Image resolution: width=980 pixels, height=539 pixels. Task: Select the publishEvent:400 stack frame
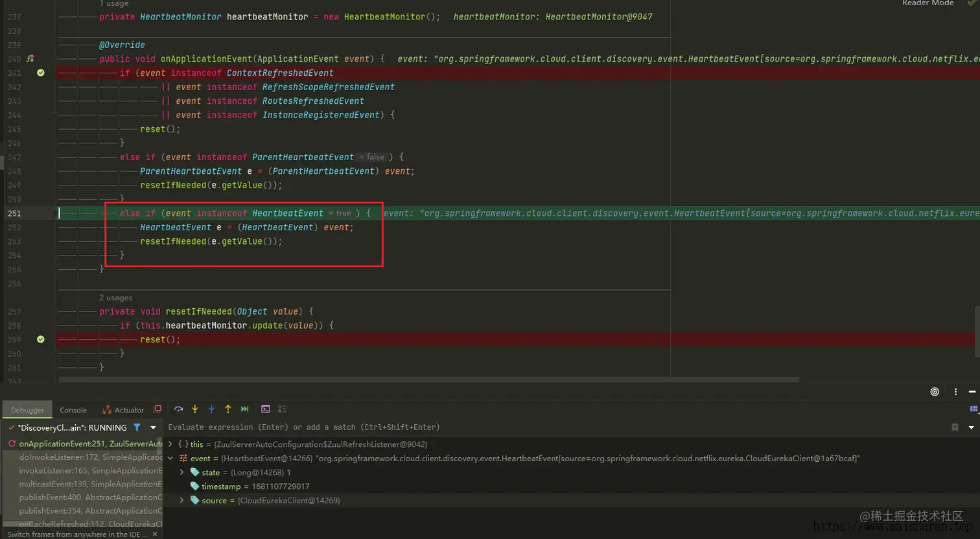point(82,497)
